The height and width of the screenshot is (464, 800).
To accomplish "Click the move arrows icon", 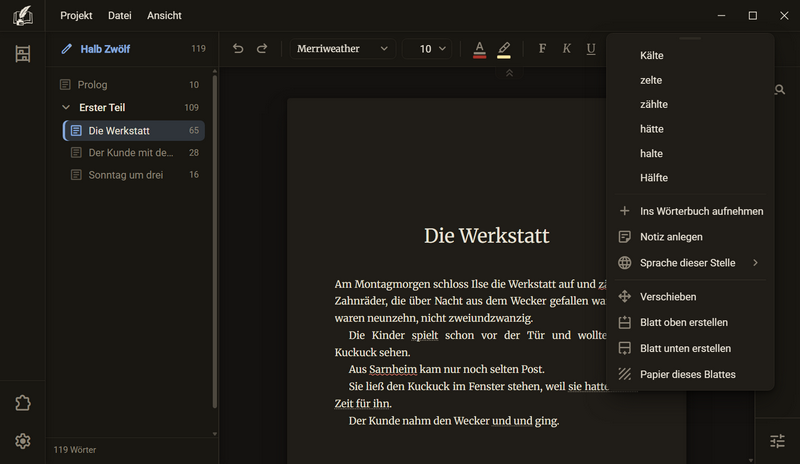I will [x=624, y=297].
